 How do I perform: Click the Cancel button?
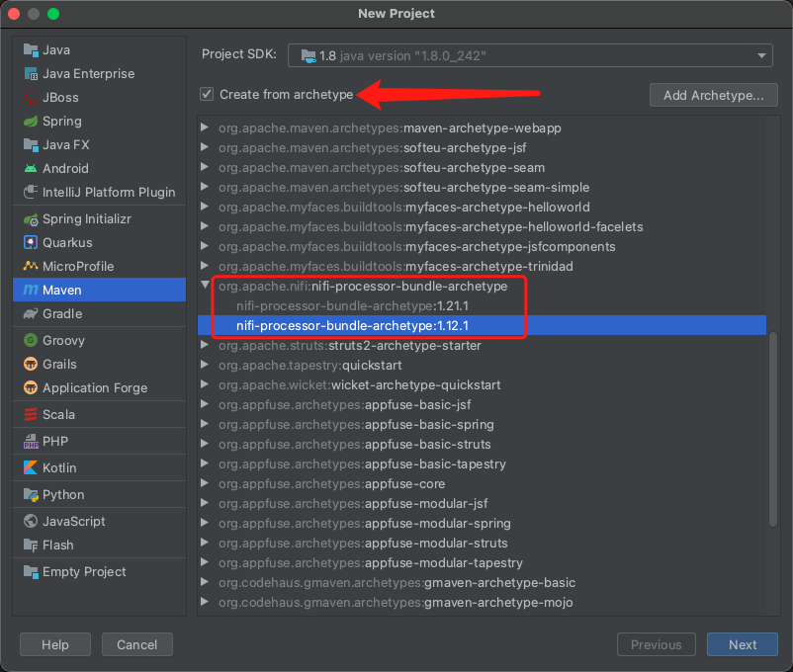click(137, 644)
